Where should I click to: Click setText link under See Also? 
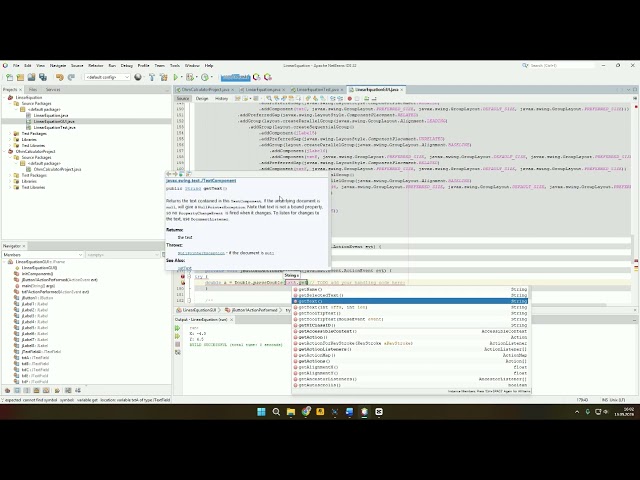(184, 268)
